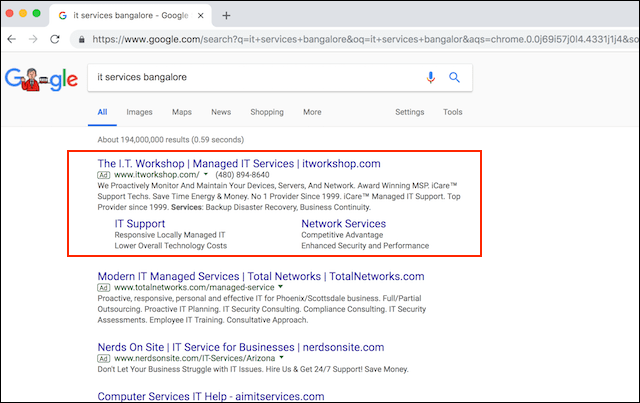Open the More search categories menu

point(312,112)
